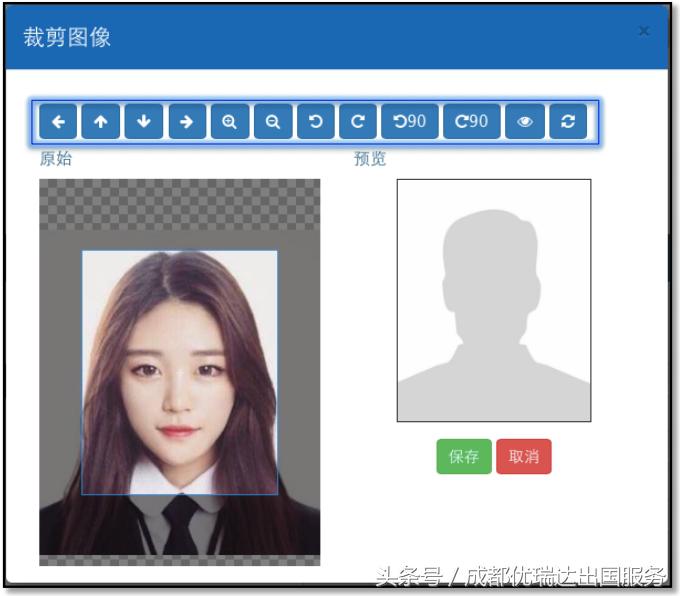The image size is (680, 596).
Task: Nudge the image up with the up arrow
Action: point(101,122)
